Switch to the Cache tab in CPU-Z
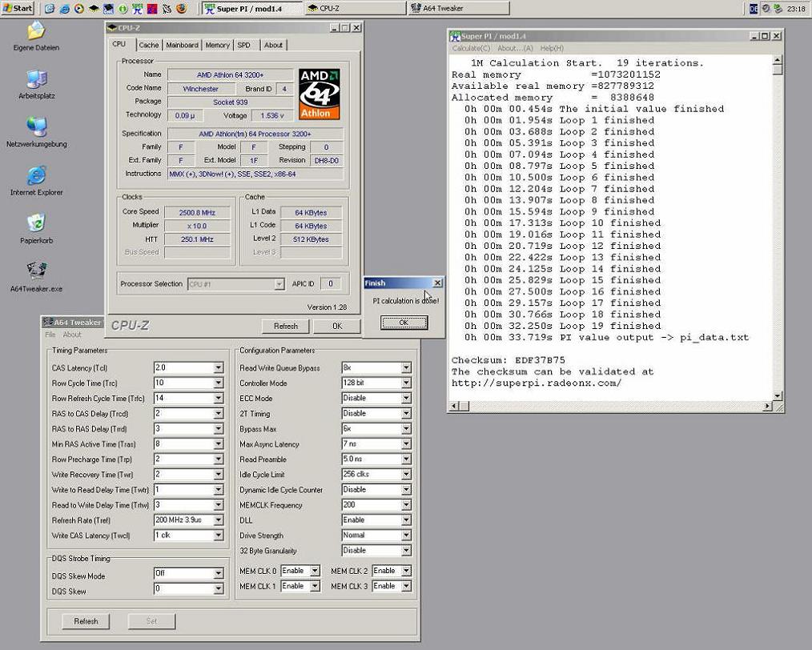Image resolution: width=812 pixels, height=650 pixels. pos(149,45)
